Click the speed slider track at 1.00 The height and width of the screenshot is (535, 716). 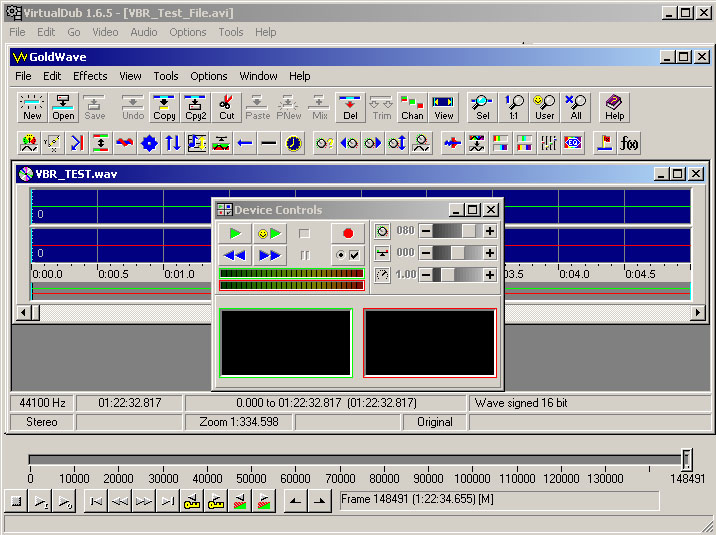point(458,275)
